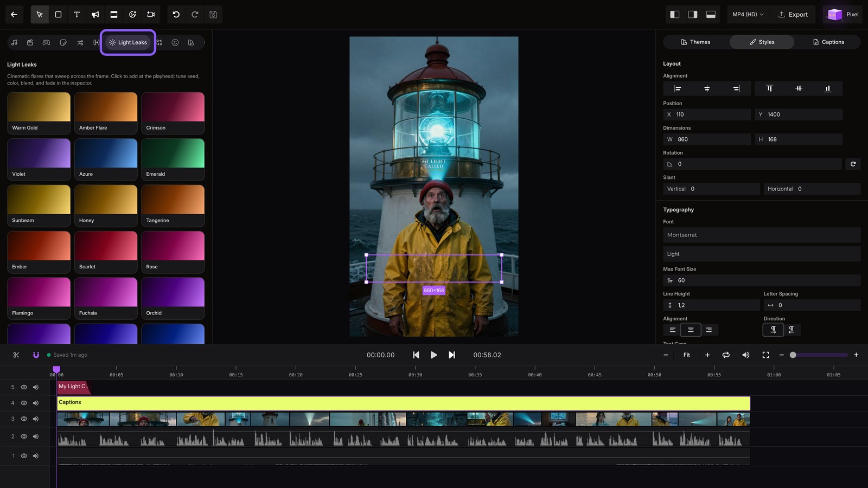868x488 pixels.
Task: Mute track 2 audio speaker icon
Action: pyautogui.click(x=36, y=436)
